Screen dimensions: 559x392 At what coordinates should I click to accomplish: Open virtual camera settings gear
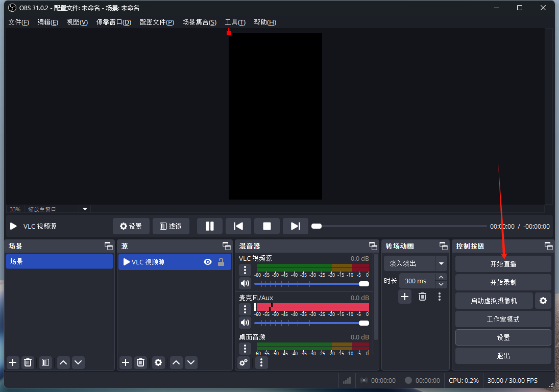click(543, 301)
